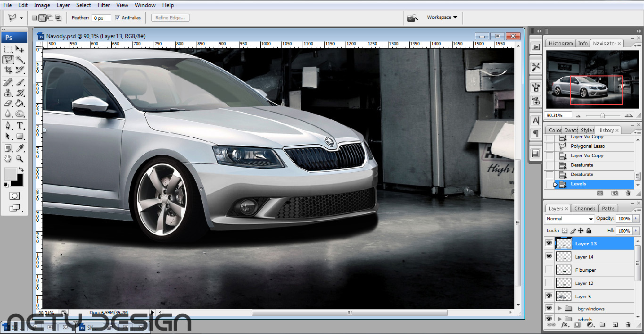Image resolution: width=644 pixels, height=334 pixels.
Task: Switch to the Channels tab
Action: 585,209
